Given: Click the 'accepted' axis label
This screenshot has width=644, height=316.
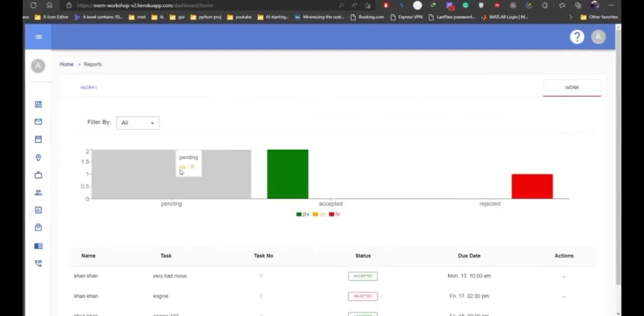Looking at the screenshot, I should coord(330,204).
